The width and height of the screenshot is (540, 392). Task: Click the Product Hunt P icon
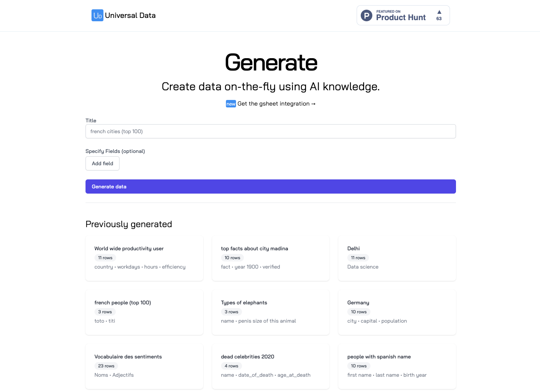pos(366,15)
